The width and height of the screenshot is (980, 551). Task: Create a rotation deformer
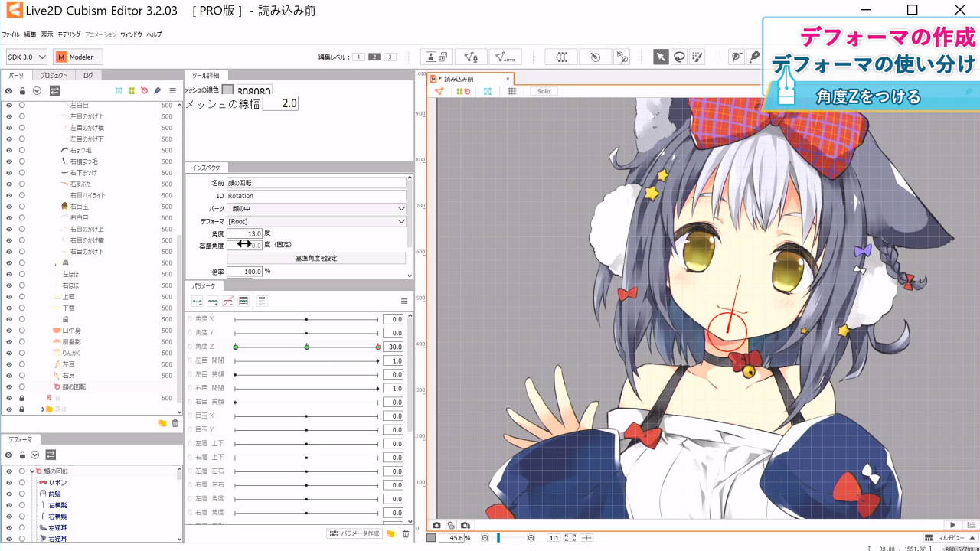click(x=595, y=57)
